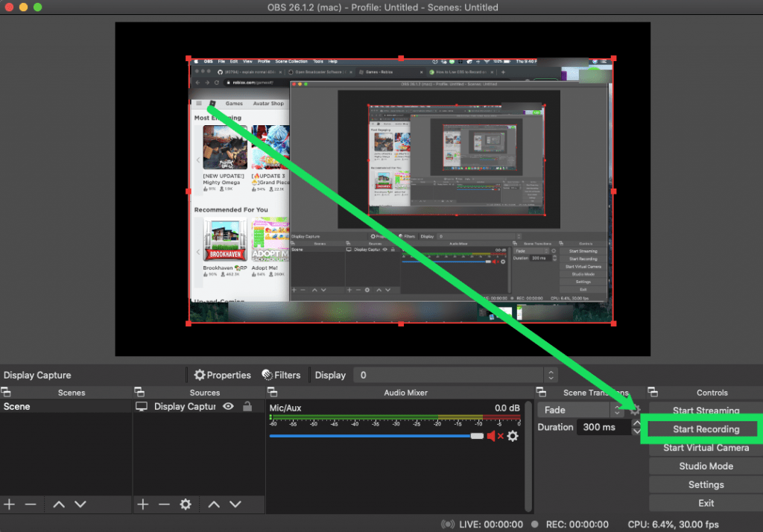Increase transition Duration with up stepper
The image size is (763, 532).
click(636, 423)
